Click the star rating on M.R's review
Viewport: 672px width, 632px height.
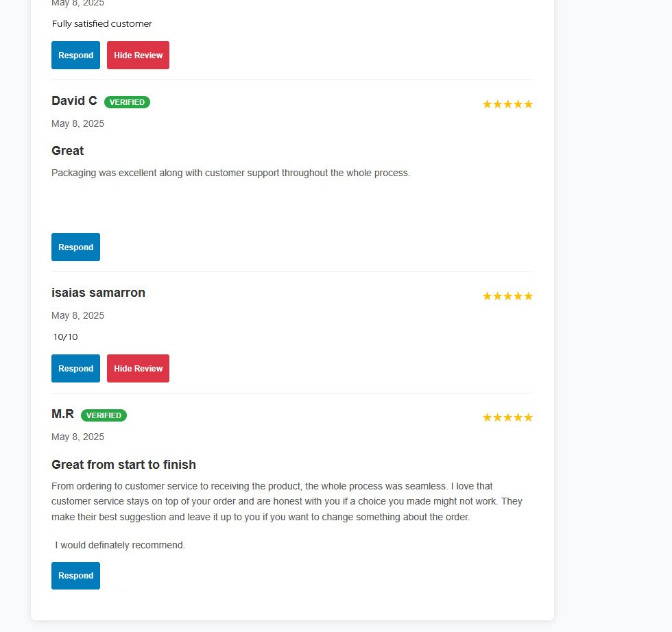pos(507,417)
